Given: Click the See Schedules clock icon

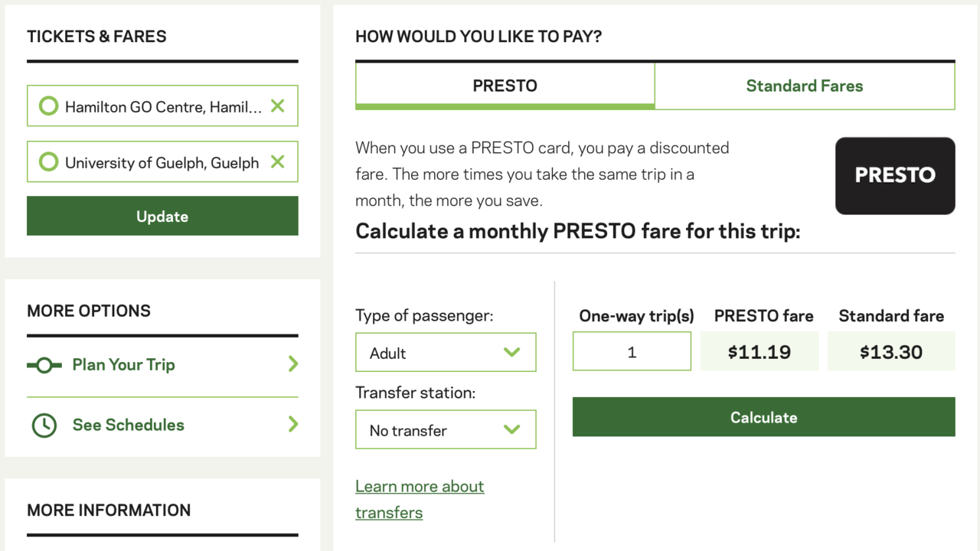Looking at the screenshot, I should click(x=44, y=425).
